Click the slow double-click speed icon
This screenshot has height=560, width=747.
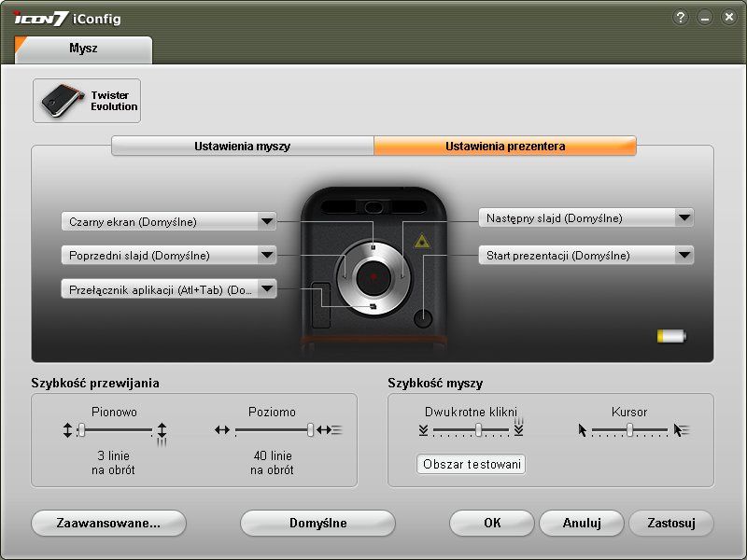[x=424, y=430]
